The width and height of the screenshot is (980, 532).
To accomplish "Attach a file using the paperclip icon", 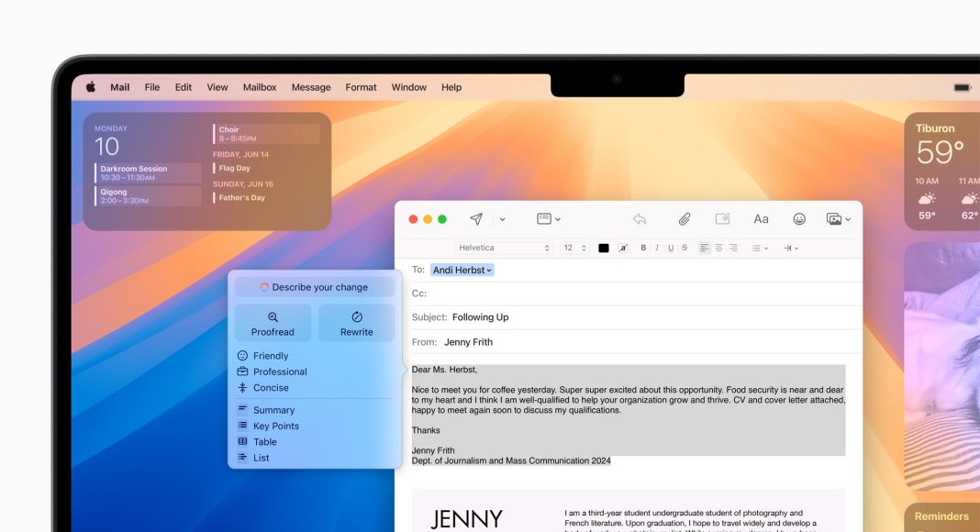I will click(685, 219).
